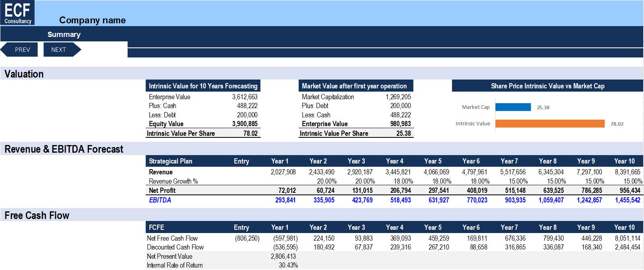This screenshot has height=270, width=644.
Task: Click the ECF Consultancy logo
Action: pyautogui.click(x=17, y=12)
